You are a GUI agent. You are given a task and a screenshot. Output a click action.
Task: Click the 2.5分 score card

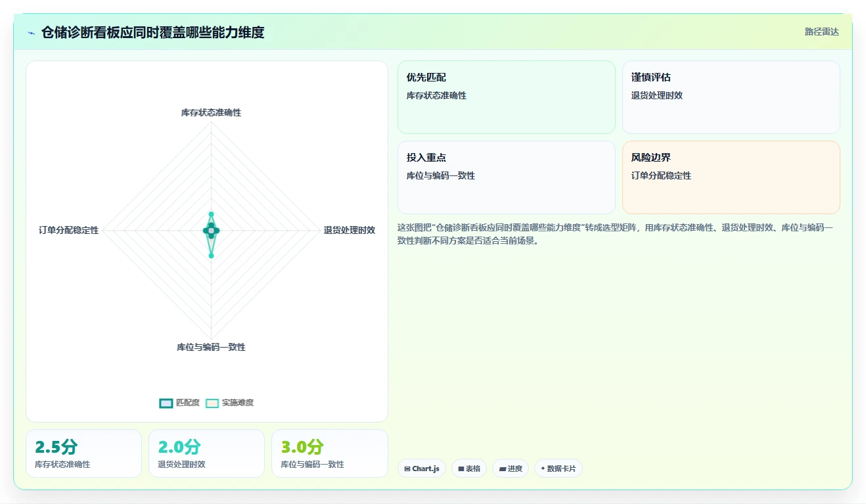(x=83, y=453)
